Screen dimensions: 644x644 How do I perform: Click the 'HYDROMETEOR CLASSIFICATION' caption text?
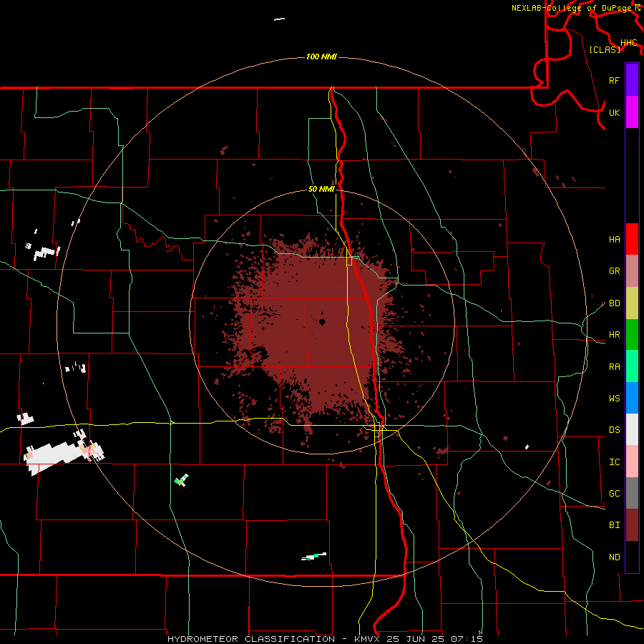(x=251, y=639)
